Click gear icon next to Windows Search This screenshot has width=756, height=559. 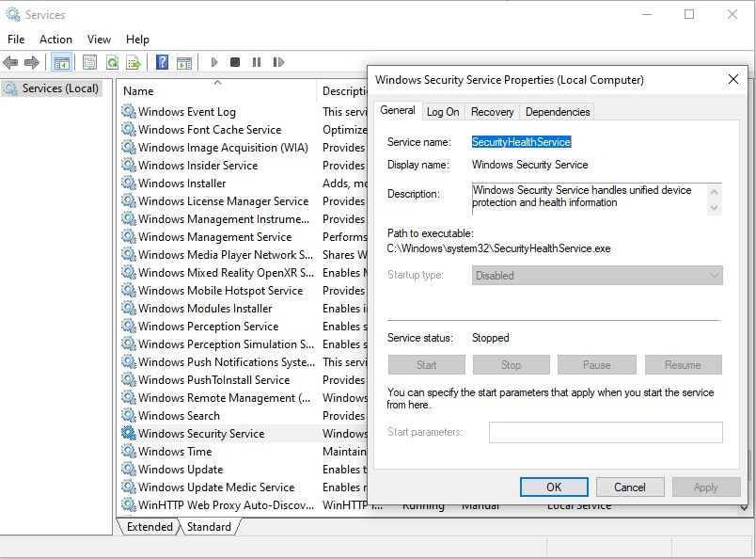[128, 415]
